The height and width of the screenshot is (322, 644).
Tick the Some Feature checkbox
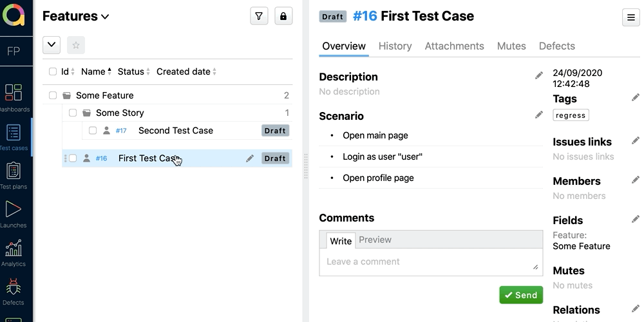tap(53, 95)
